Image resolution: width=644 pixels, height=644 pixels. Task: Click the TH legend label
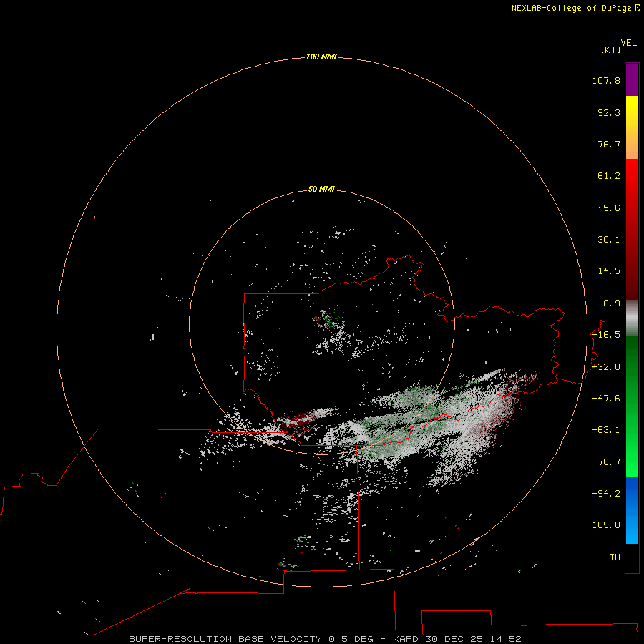(615, 557)
